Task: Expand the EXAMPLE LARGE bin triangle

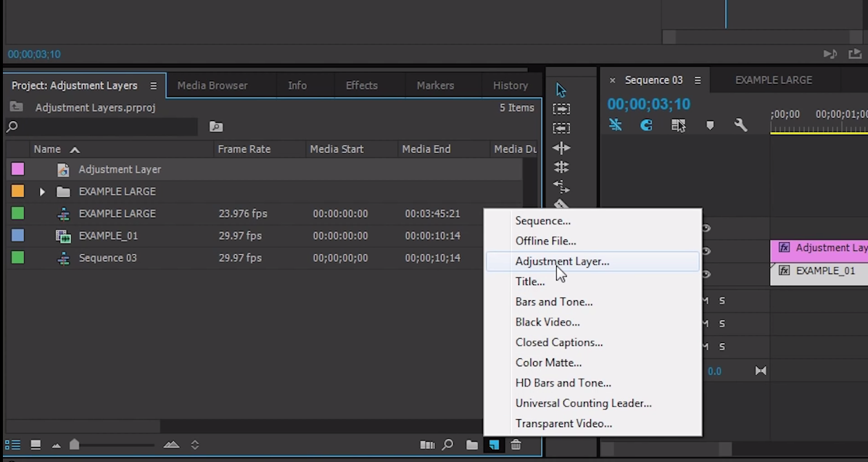Action: 42,191
